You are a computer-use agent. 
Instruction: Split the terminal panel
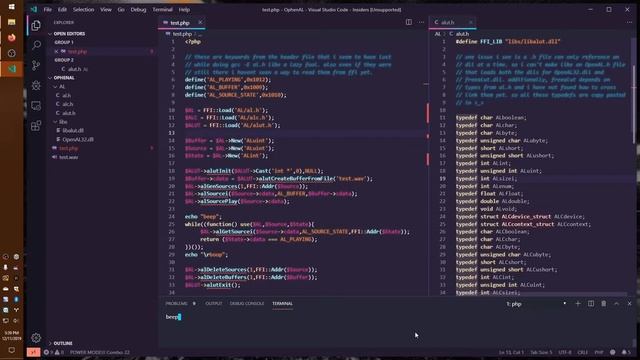click(591, 304)
